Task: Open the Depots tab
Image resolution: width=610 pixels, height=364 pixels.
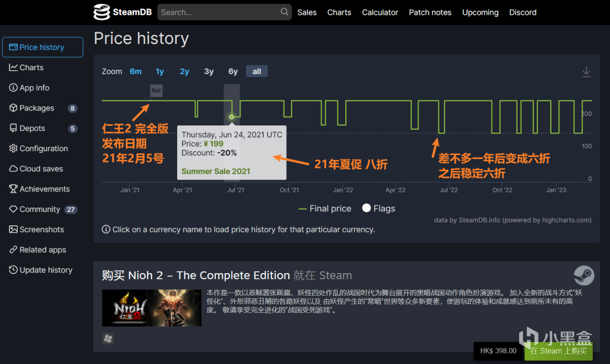Action: pyautogui.click(x=43, y=128)
